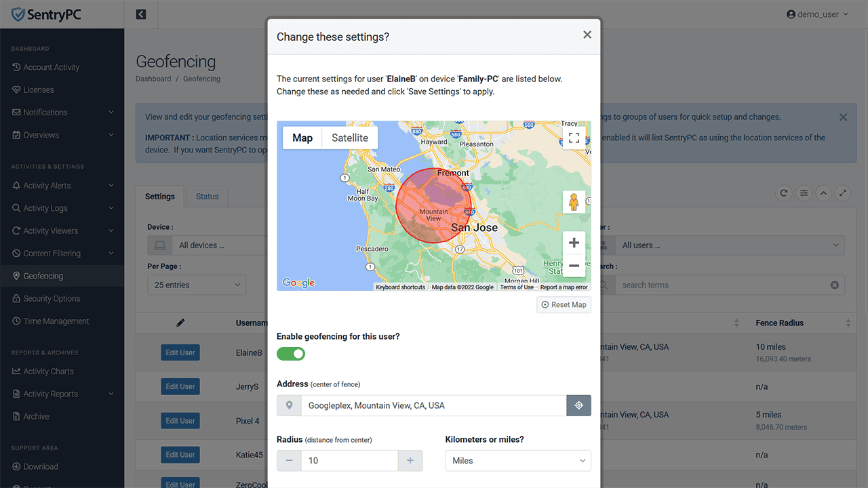The image size is (868, 488).
Task: Select the Map view option
Action: [302, 138]
